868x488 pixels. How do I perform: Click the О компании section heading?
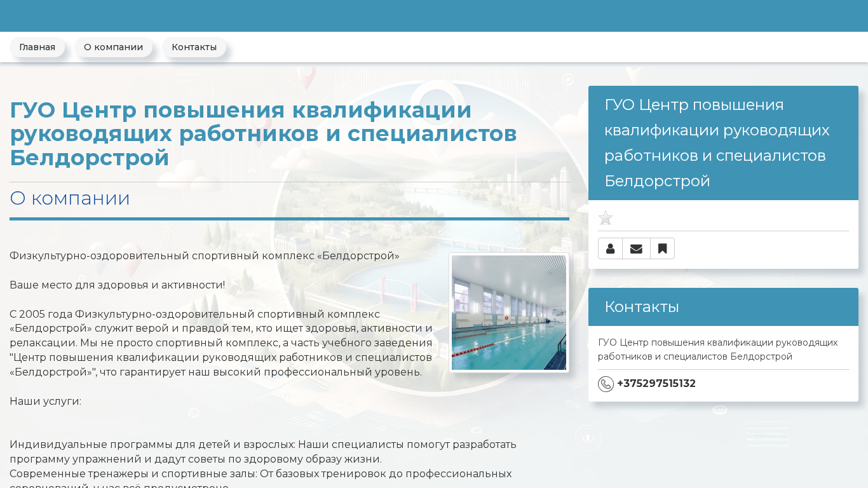point(70,198)
